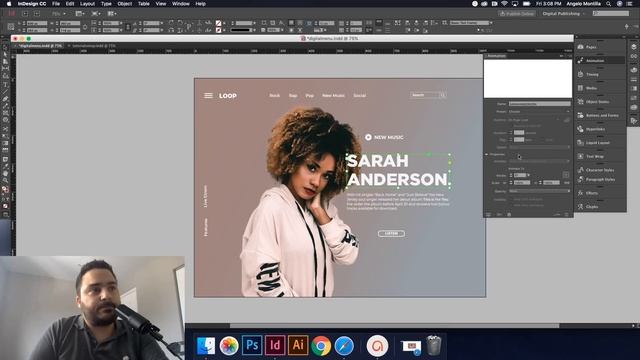640x360 pixels.
Task: Click the LOOP logo text on the page
Action: click(227, 96)
